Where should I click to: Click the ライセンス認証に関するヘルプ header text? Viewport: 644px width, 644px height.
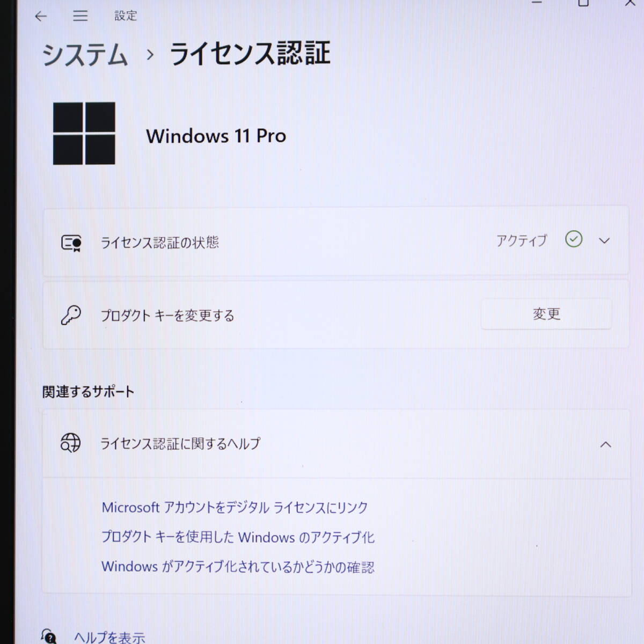point(180,444)
